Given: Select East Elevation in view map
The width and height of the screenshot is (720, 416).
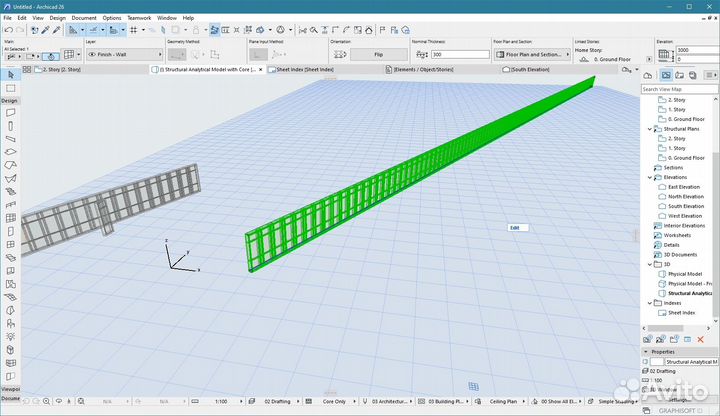Looking at the screenshot, I should point(684,187).
